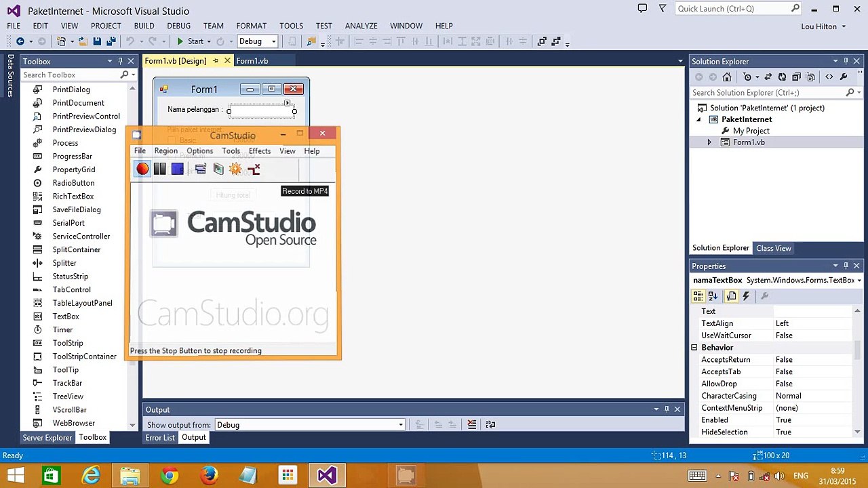Refresh Solution Explorer contents

(x=782, y=77)
